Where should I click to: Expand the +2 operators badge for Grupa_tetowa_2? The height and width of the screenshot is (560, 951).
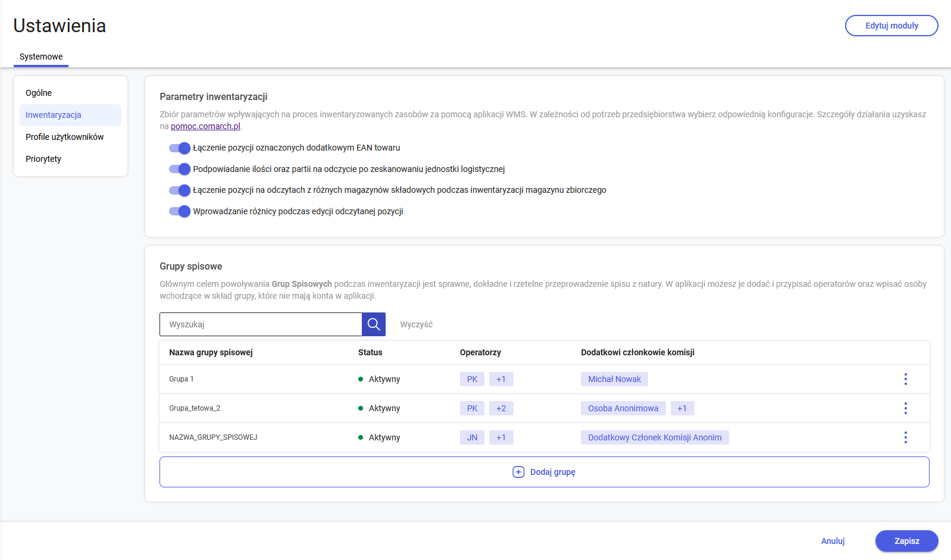(x=501, y=408)
